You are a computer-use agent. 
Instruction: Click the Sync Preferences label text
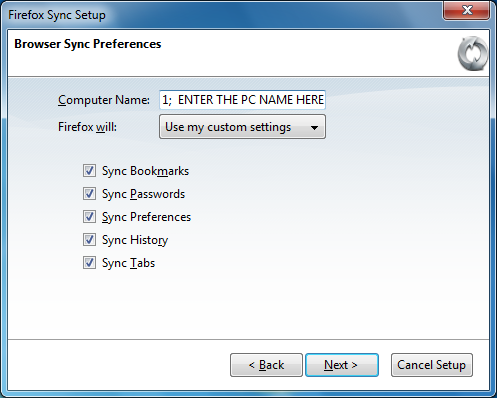tap(146, 217)
